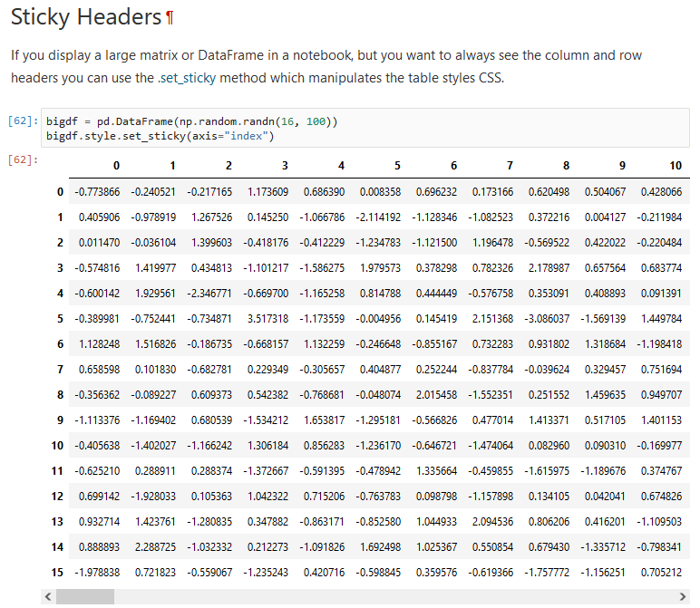Screen dimensions: 700x608
Task: Click row index 9
Action: [x=60, y=420]
